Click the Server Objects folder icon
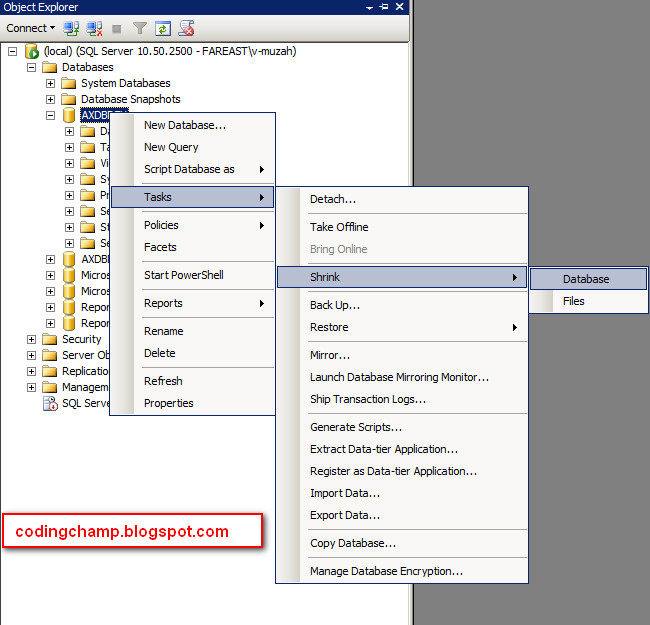This screenshot has height=625, width=650. click(49, 356)
